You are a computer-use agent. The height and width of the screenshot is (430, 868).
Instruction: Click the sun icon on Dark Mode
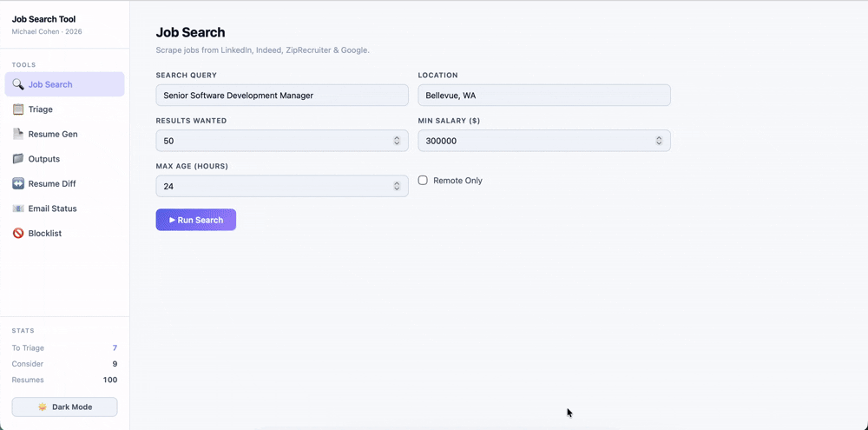coord(43,407)
